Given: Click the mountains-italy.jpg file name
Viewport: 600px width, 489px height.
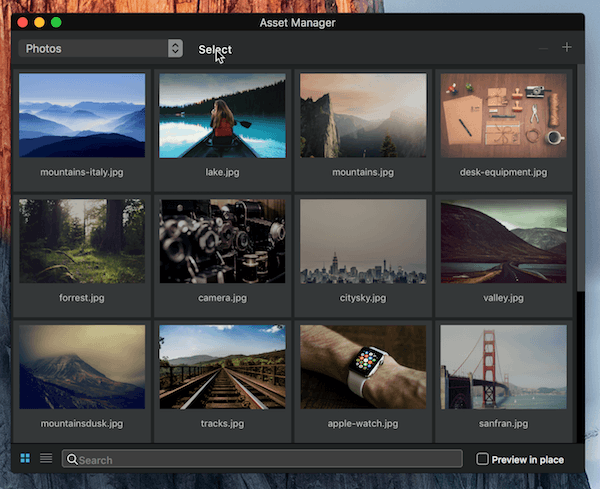Looking at the screenshot, I should 82,172.
